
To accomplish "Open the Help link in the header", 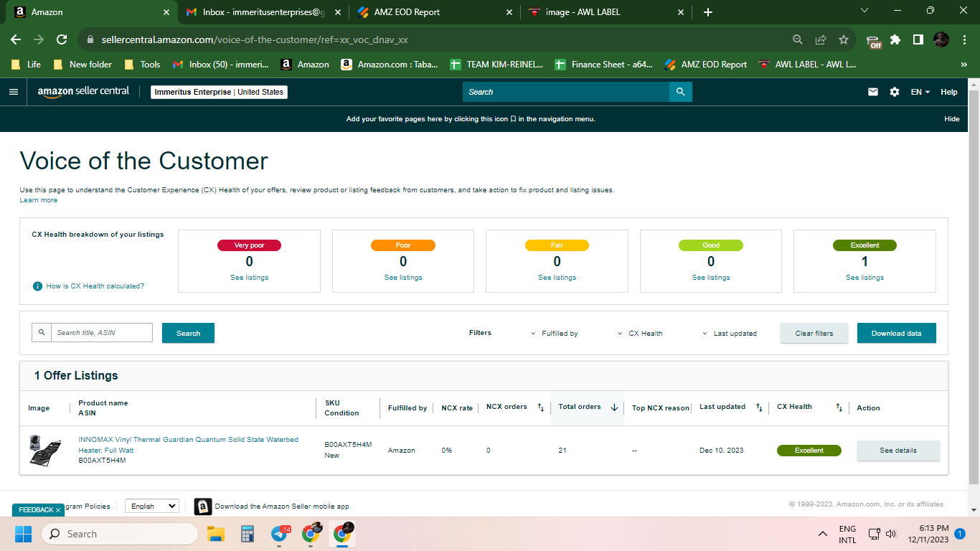I will click(x=949, y=92).
